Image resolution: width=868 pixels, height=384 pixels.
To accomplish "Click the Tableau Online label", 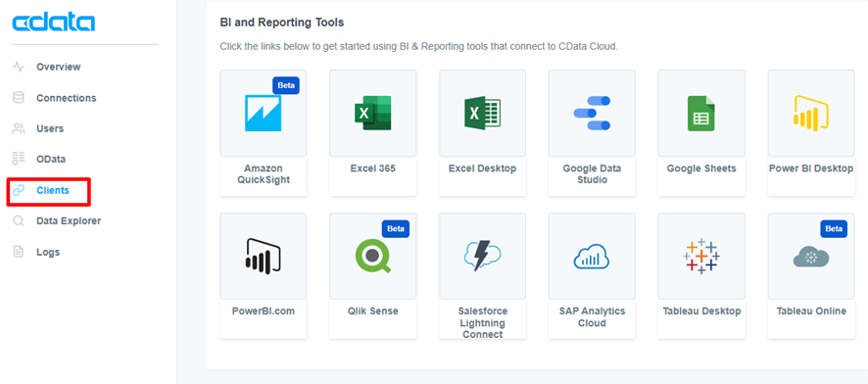I will (811, 312).
